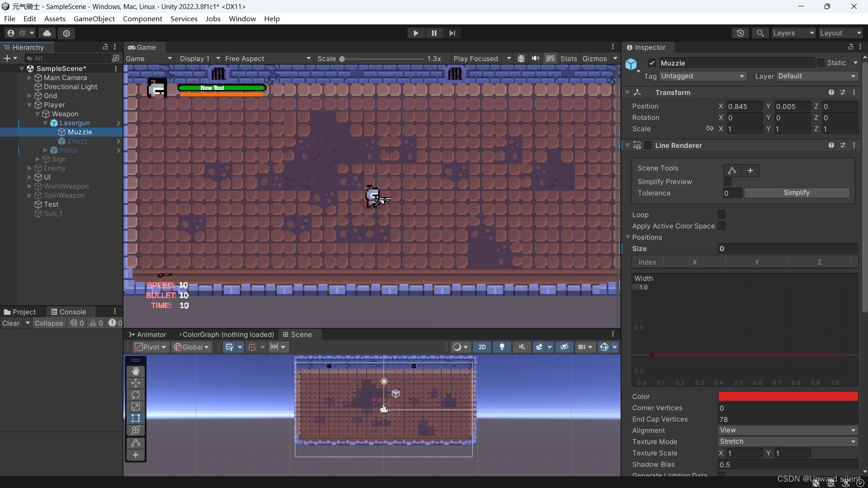Mute audio in Game view
Screen dimensions: 868x488
tap(536, 58)
